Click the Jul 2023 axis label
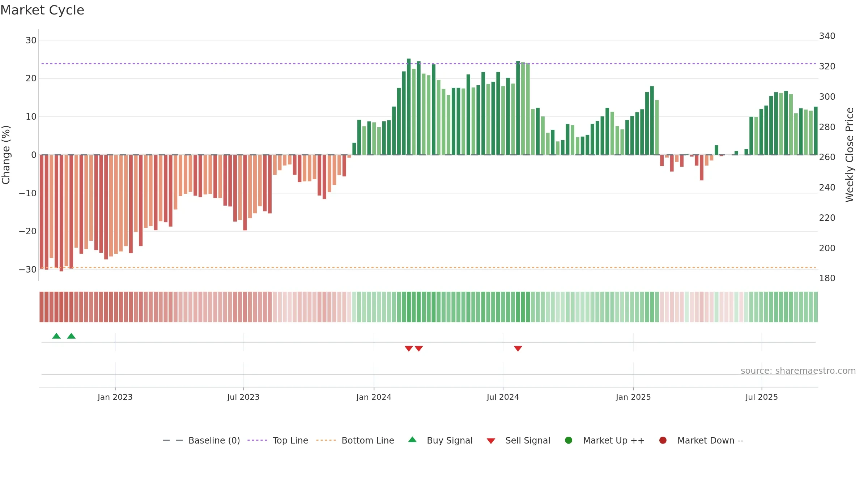 [243, 397]
